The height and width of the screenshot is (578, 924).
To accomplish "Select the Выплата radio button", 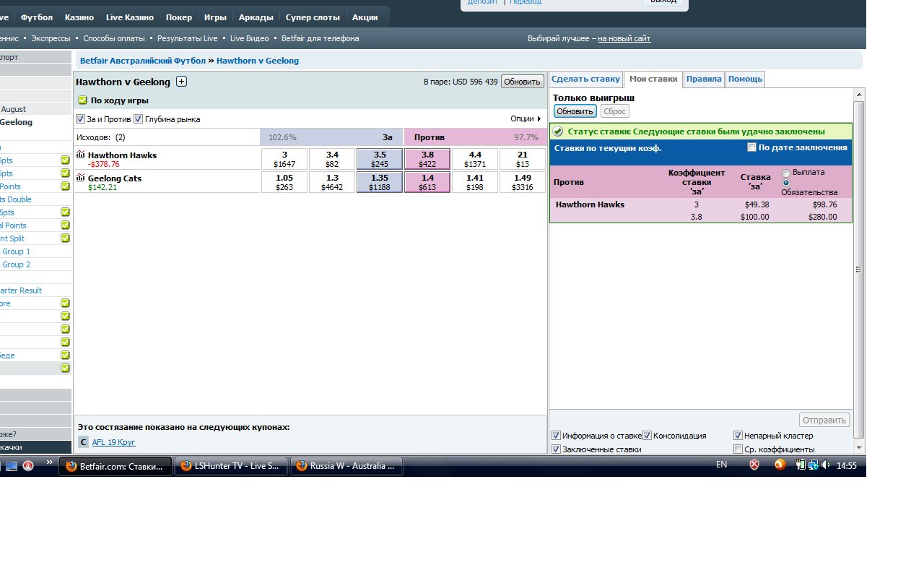I will pyautogui.click(x=786, y=173).
